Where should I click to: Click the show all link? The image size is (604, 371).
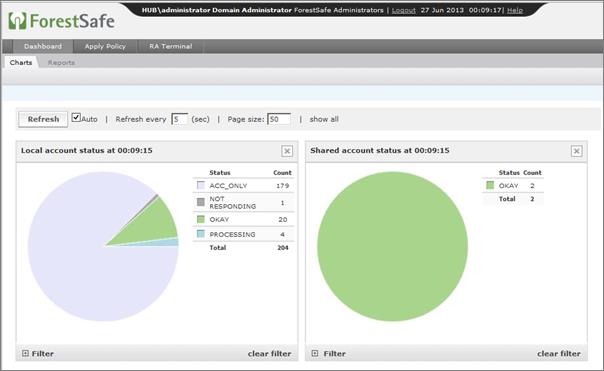[324, 119]
